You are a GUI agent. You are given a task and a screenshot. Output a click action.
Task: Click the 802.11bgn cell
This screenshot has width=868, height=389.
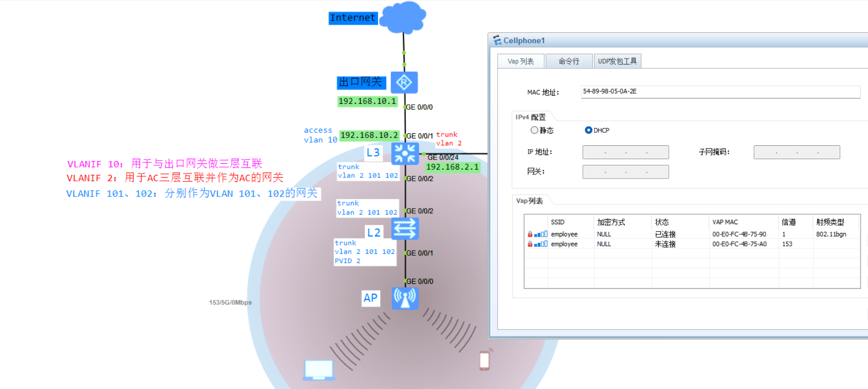[831, 234]
